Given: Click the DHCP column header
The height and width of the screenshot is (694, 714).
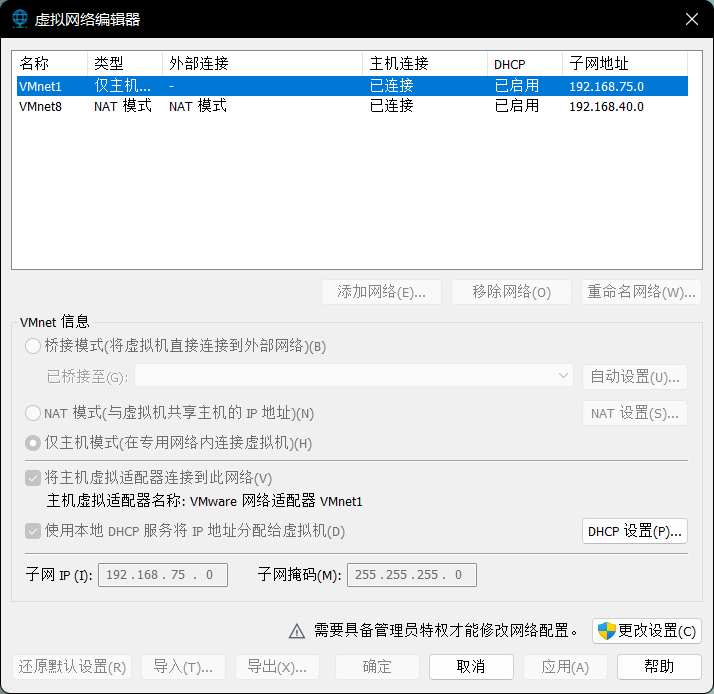Looking at the screenshot, I should (x=525, y=63).
